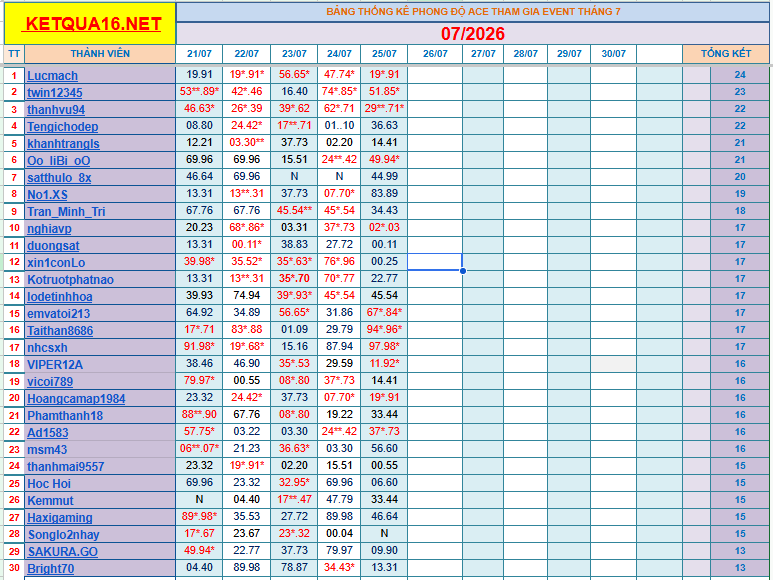Image resolution: width=773 pixels, height=580 pixels.
Task: Select the 07/2026 title cell
Action: tap(473, 34)
